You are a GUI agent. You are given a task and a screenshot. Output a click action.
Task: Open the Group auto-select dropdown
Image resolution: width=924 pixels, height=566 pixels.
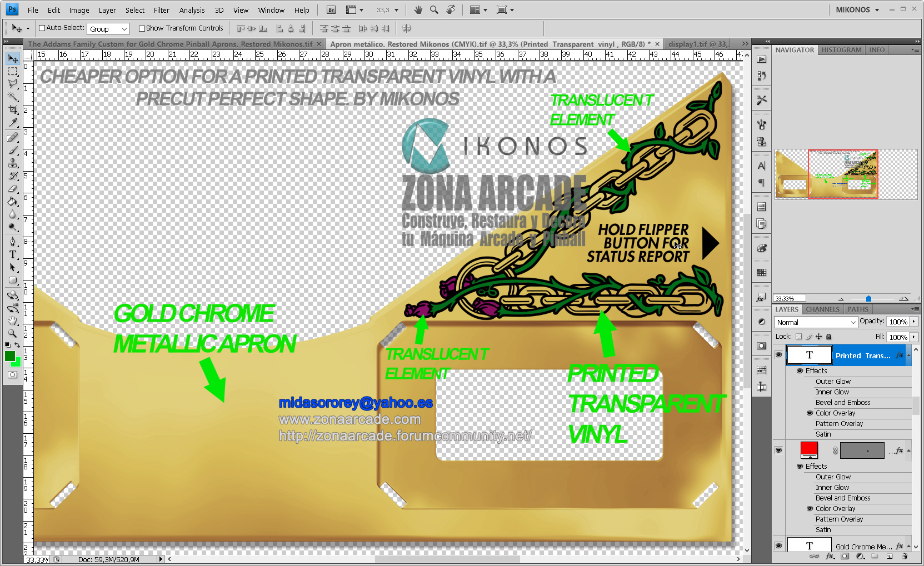click(x=108, y=29)
